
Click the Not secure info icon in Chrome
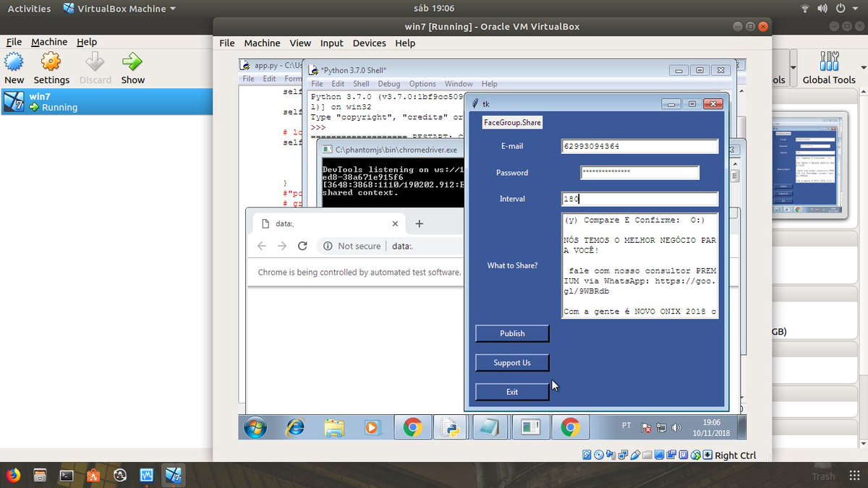click(328, 246)
